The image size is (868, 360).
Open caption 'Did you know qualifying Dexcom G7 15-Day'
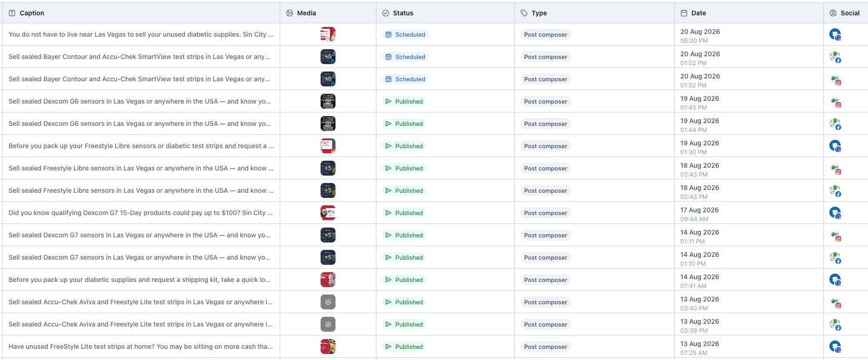(x=140, y=213)
